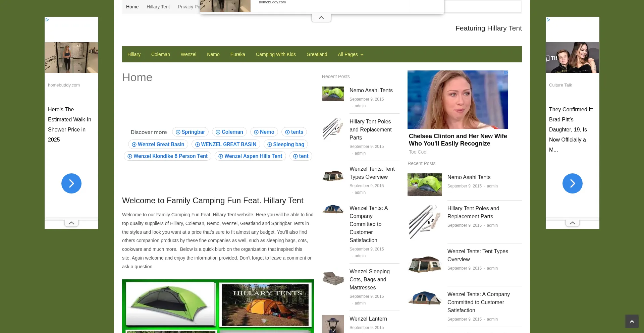Click the blue arrow on the Culture Talk ad

(572, 183)
